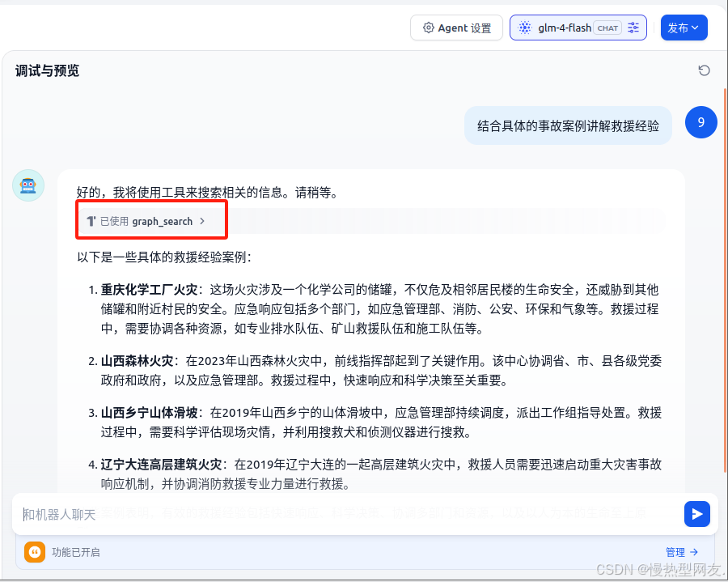Click the tool icon inside the graph_search badge
Image resolution: width=728 pixels, height=582 pixels.
tap(91, 219)
